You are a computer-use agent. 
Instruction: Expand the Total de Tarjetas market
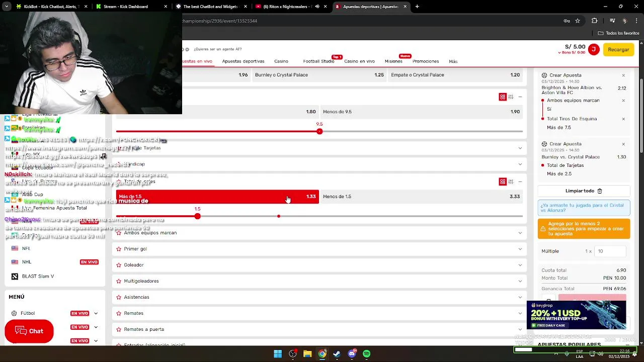point(520,148)
